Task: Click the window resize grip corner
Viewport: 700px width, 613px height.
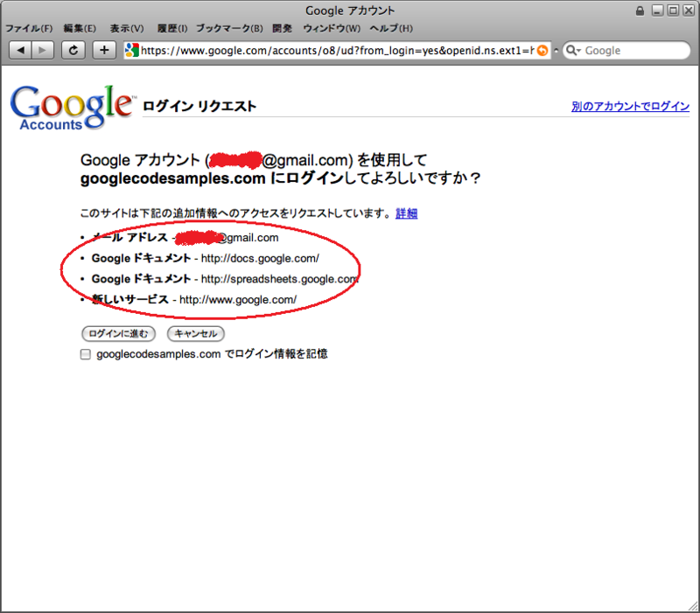Action: click(693, 606)
